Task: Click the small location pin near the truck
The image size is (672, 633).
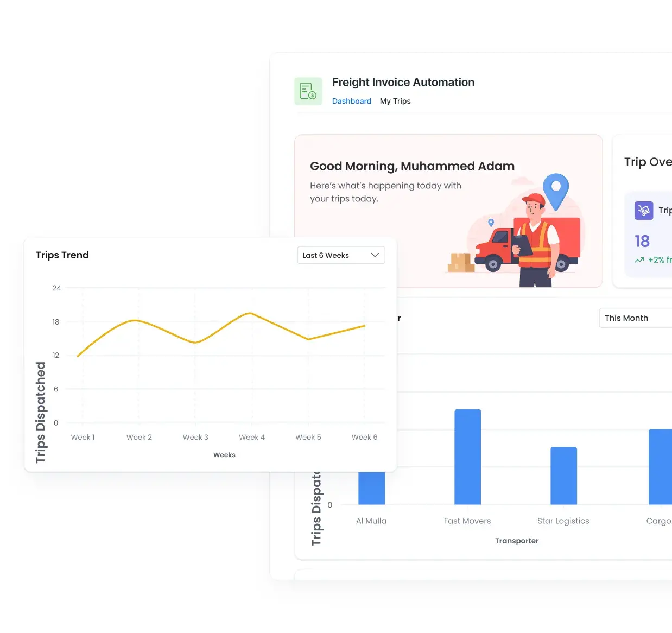Action: pyautogui.click(x=491, y=223)
